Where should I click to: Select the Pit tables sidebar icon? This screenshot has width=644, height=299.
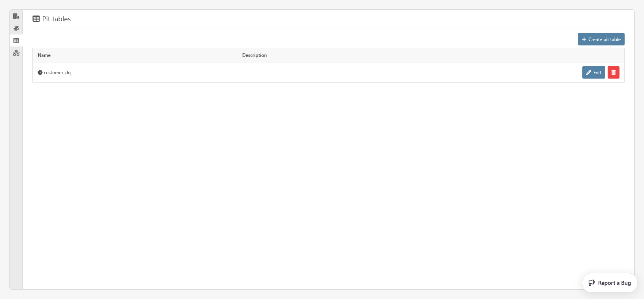coord(16,41)
